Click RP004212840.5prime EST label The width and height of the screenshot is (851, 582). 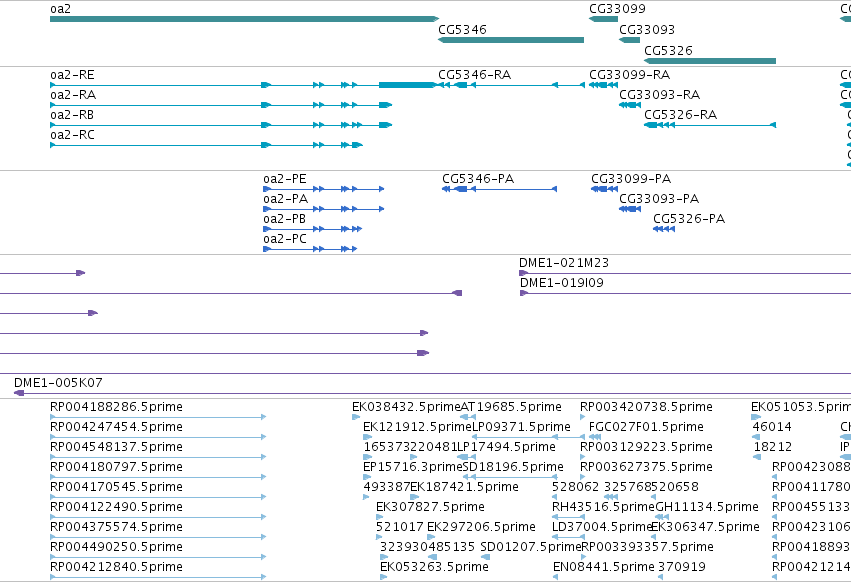click(116, 567)
